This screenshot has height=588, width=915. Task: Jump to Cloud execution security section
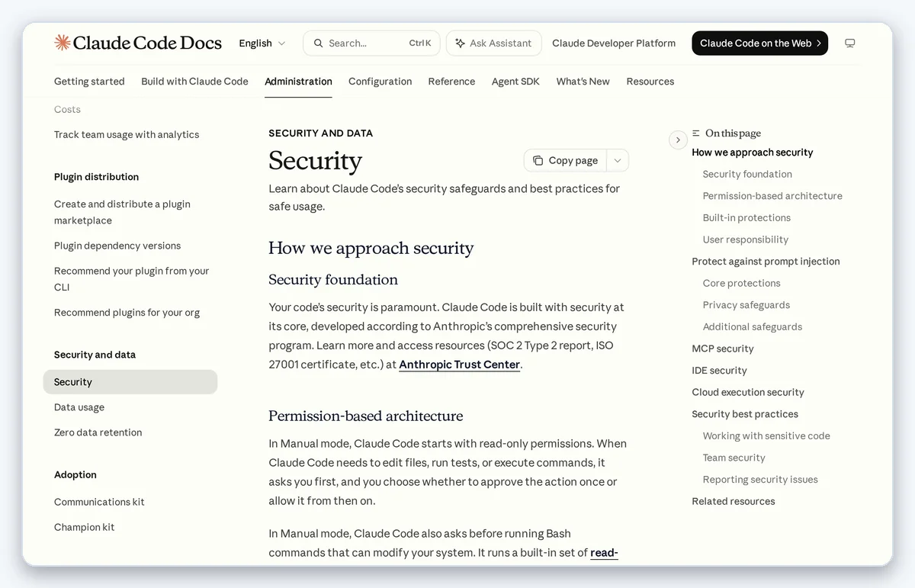click(748, 393)
